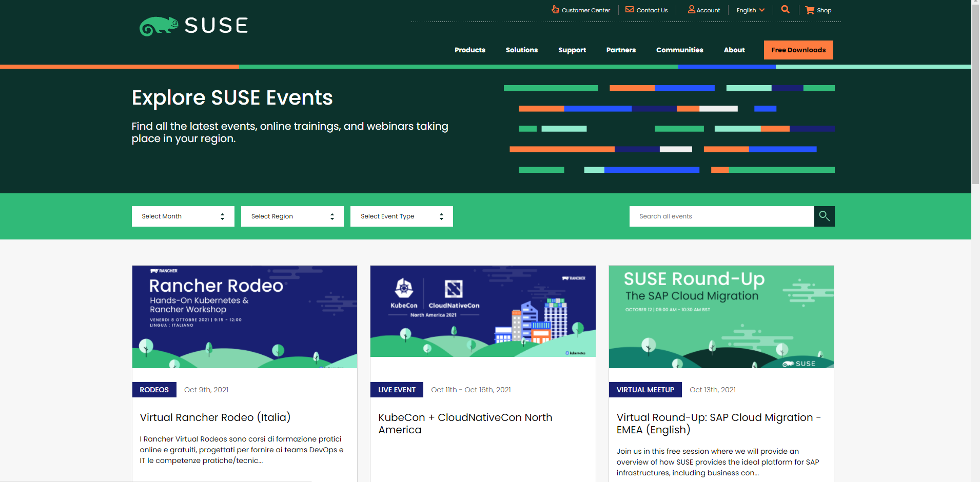
Task: Click the Customer Center hand icon
Action: click(x=555, y=9)
